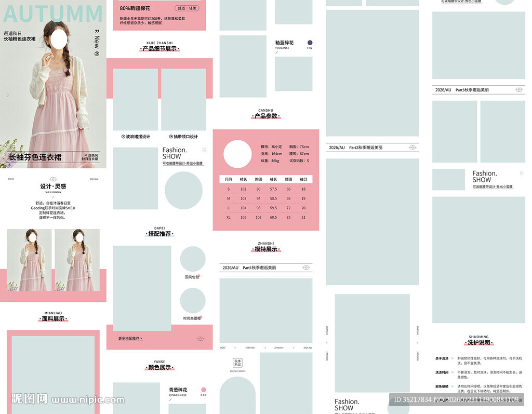Click the arrow icon beside 抽带领口设计

pyautogui.click(x=171, y=137)
